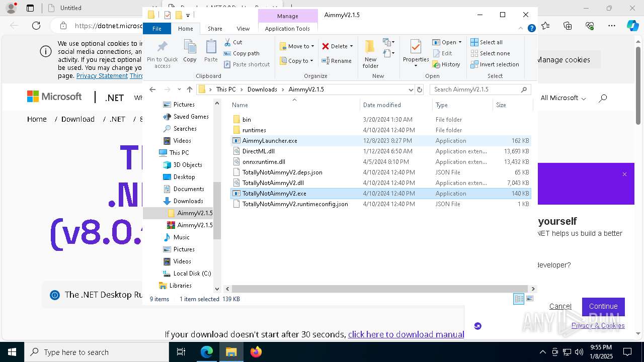Collapse the ribbon with chevron

point(521,29)
